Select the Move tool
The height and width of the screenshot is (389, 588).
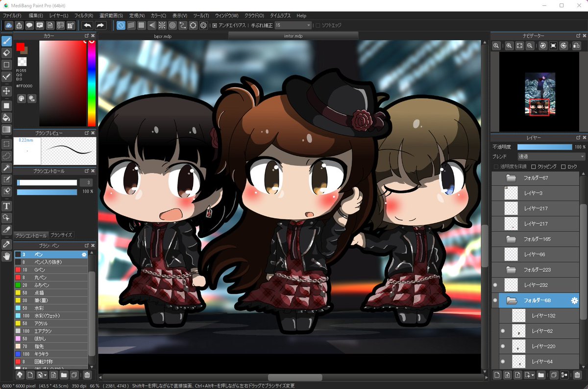click(x=6, y=91)
